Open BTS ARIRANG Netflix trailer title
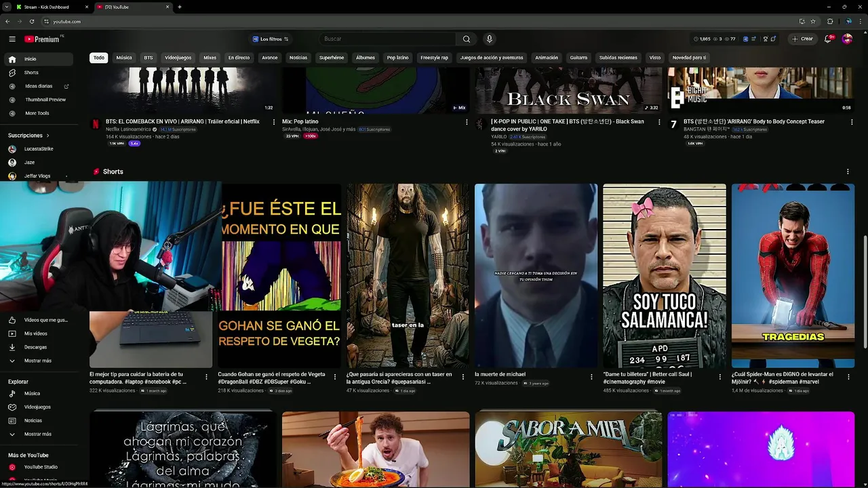The width and height of the screenshot is (868, 488). pyautogui.click(x=182, y=122)
